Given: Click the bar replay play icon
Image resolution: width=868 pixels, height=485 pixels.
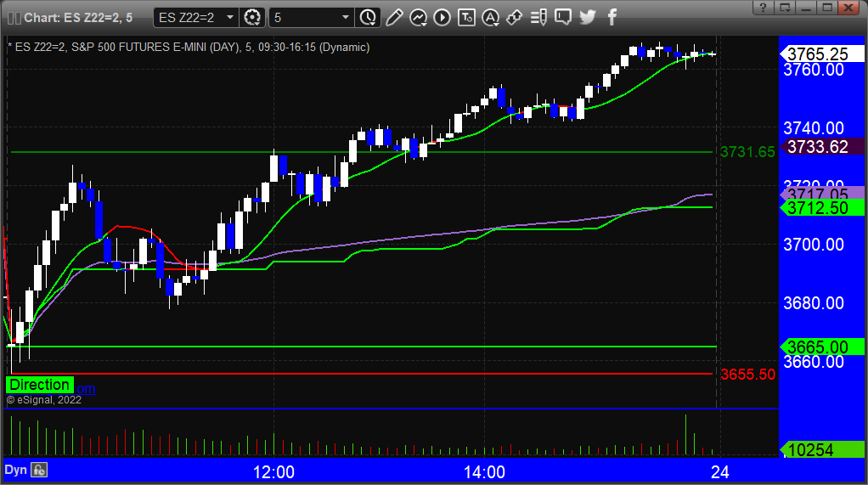Looking at the screenshot, I should pos(442,18).
